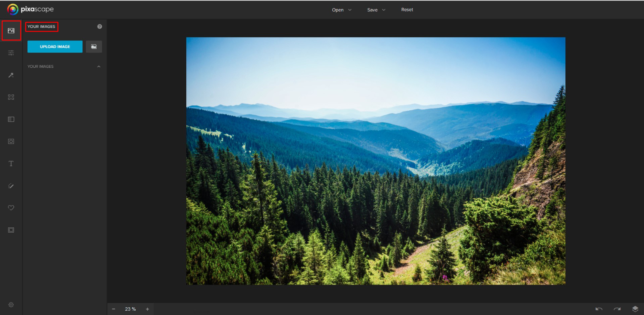
Task: Open the heart favorites icon
Action: [x=11, y=208]
